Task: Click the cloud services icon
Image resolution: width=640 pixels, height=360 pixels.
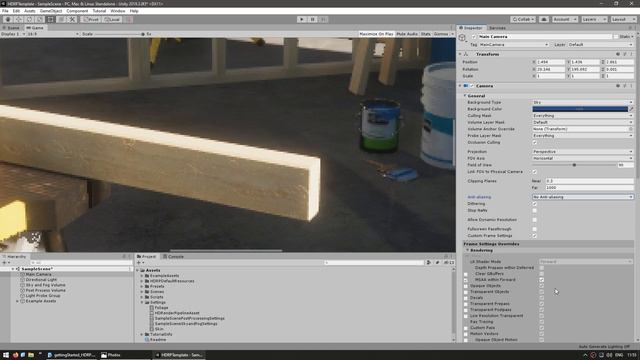Action: click(544, 19)
